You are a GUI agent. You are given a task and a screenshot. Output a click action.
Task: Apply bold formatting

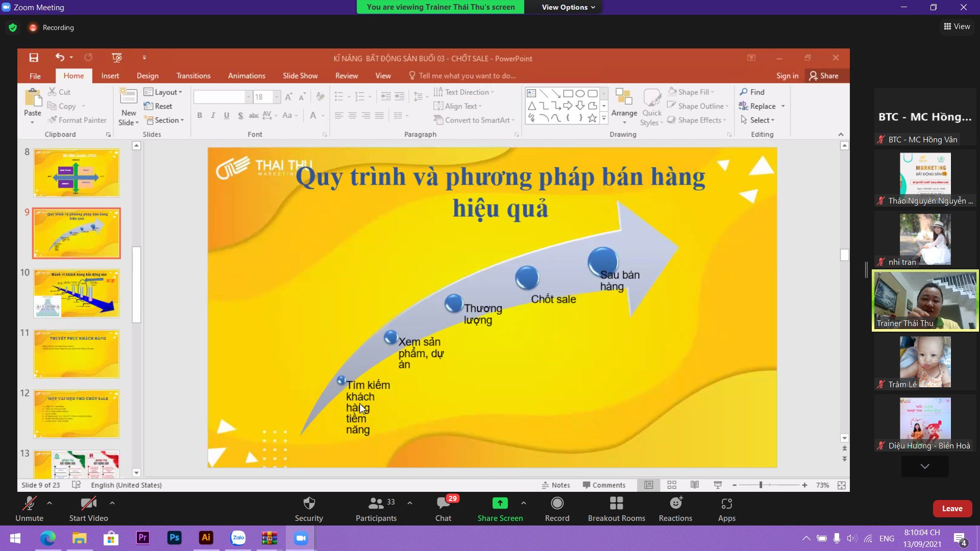pos(200,116)
